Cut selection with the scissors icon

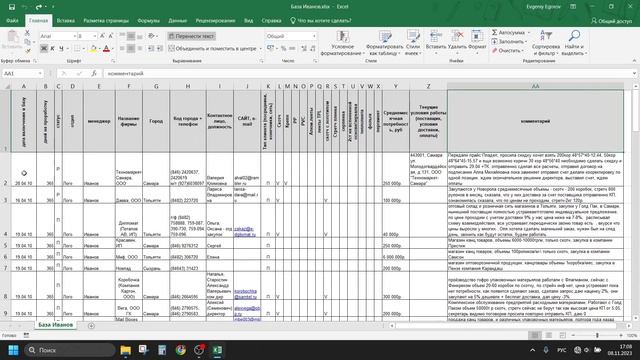point(27,33)
